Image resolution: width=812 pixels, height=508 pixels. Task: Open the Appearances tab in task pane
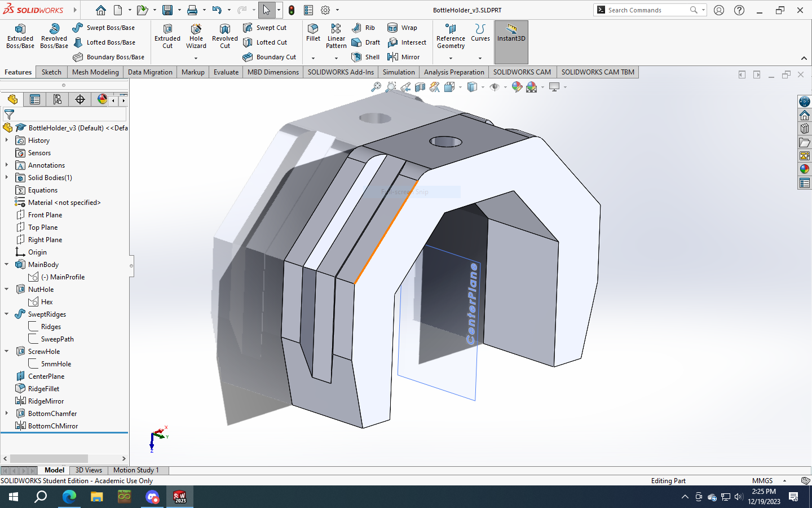pos(804,169)
